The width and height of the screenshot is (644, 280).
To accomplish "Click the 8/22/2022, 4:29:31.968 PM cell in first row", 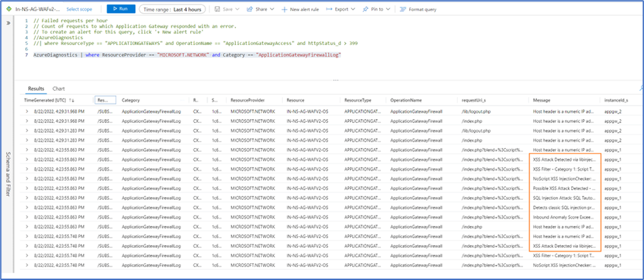I will [59, 111].
